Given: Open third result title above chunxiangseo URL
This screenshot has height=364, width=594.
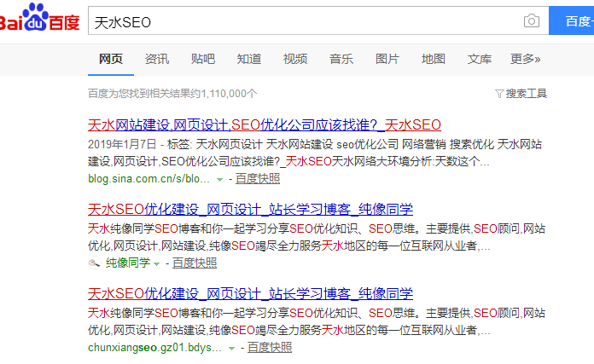Looking at the screenshot, I should pos(250,293).
